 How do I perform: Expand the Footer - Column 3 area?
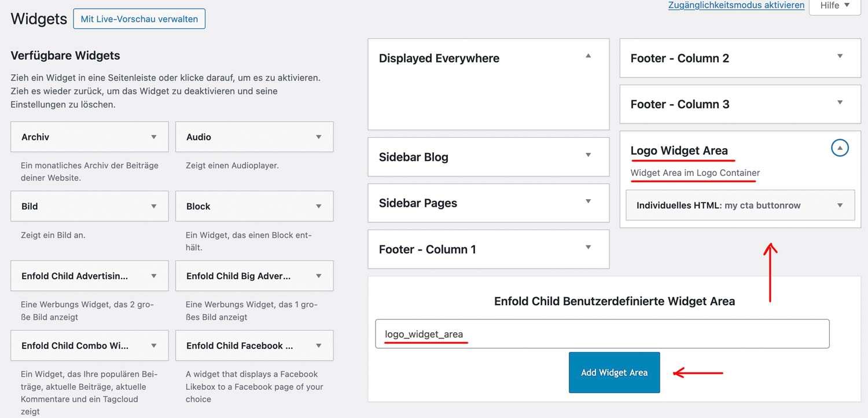tap(840, 102)
